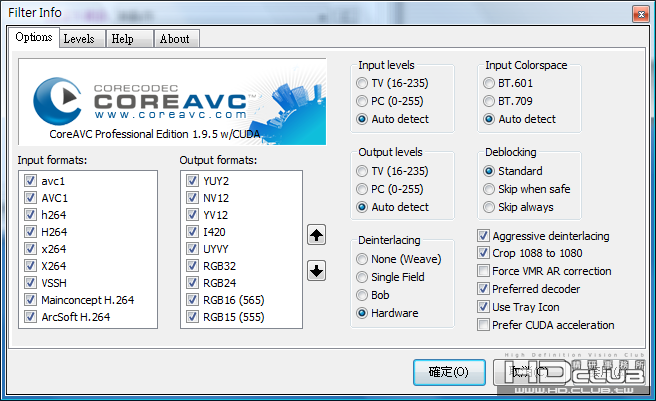
Task: Select None (Weave) deinterlacing
Action: pos(362,259)
